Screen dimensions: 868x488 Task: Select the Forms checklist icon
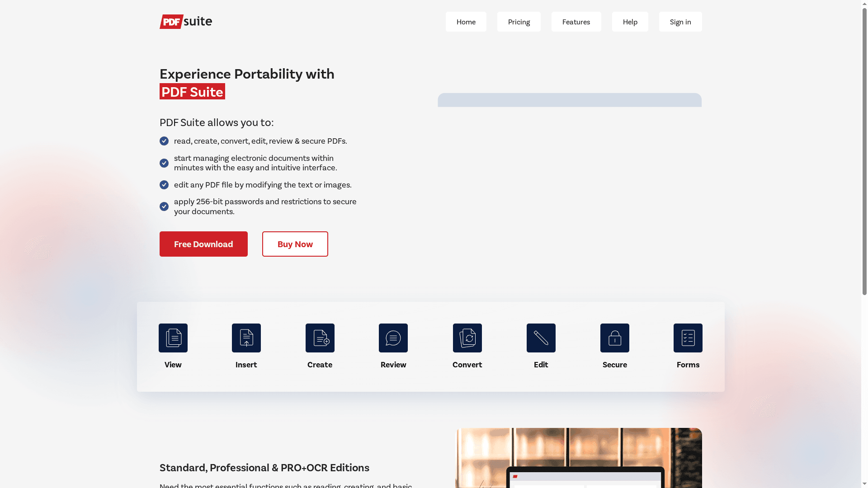(x=688, y=338)
